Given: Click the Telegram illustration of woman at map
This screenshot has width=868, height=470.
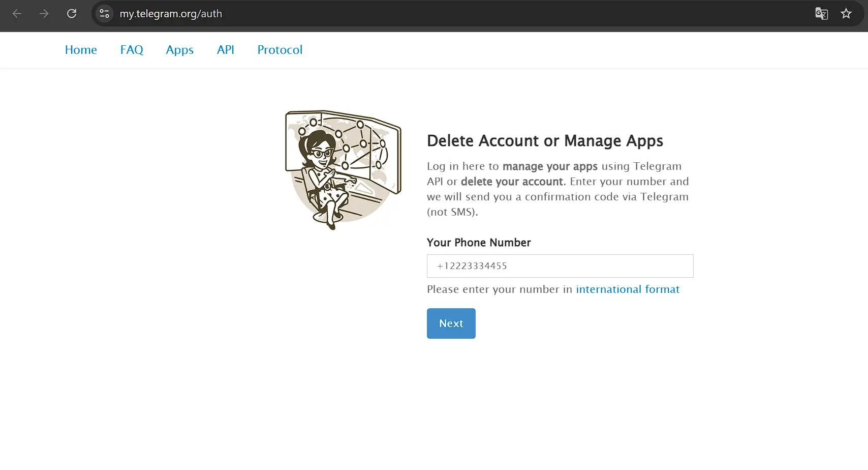Looking at the screenshot, I should 344,170.
